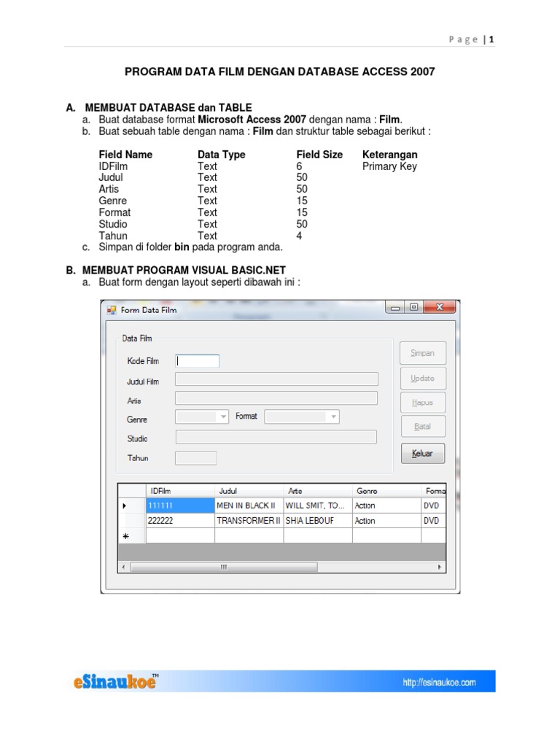Image resolution: width=560 pixels, height=747 pixels.
Task: Click the Keluar button
Action: click(423, 453)
